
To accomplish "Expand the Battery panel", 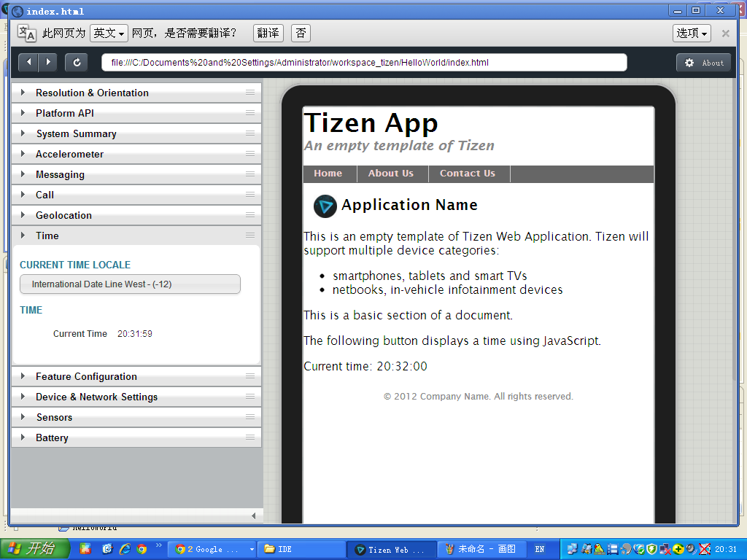I will (136, 438).
